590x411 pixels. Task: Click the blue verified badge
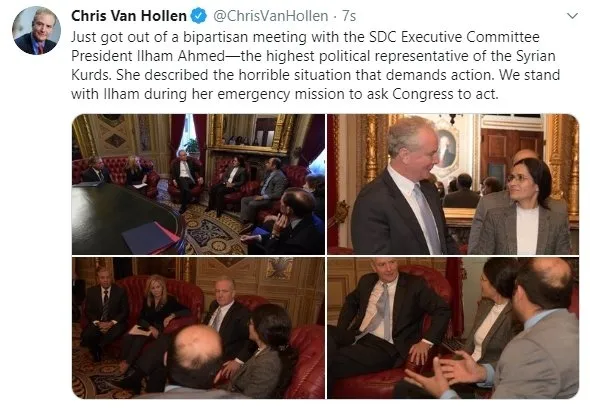coord(199,16)
